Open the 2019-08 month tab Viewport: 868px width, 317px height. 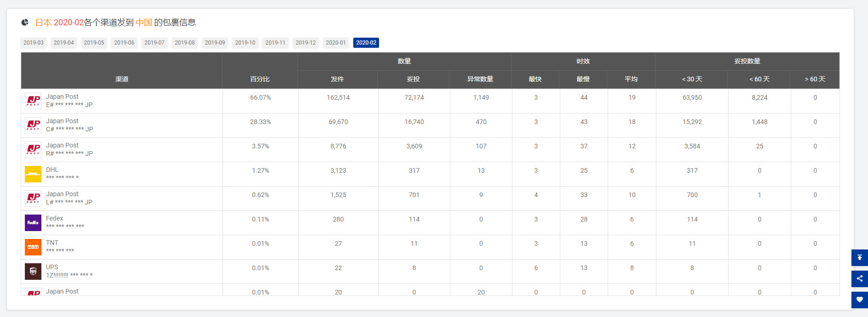click(184, 43)
